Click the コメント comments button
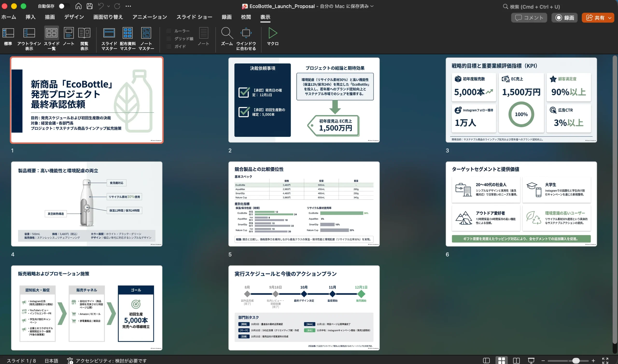 click(529, 18)
